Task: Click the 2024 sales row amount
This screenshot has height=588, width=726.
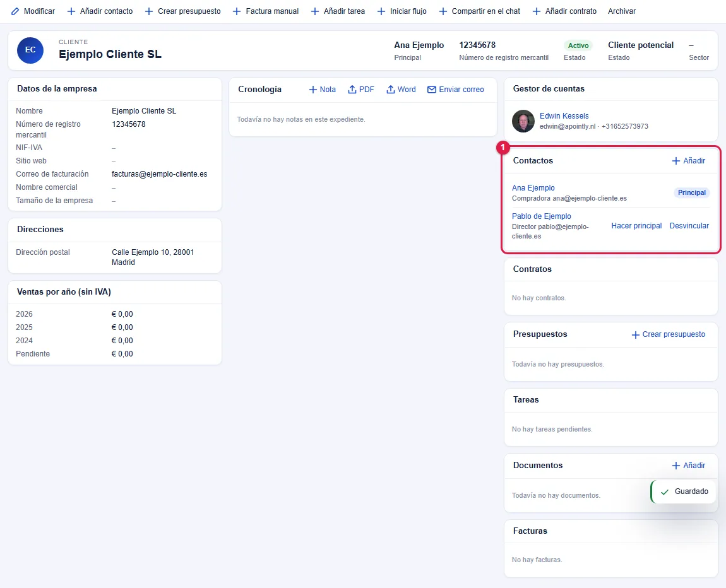Action: [122, 341]
